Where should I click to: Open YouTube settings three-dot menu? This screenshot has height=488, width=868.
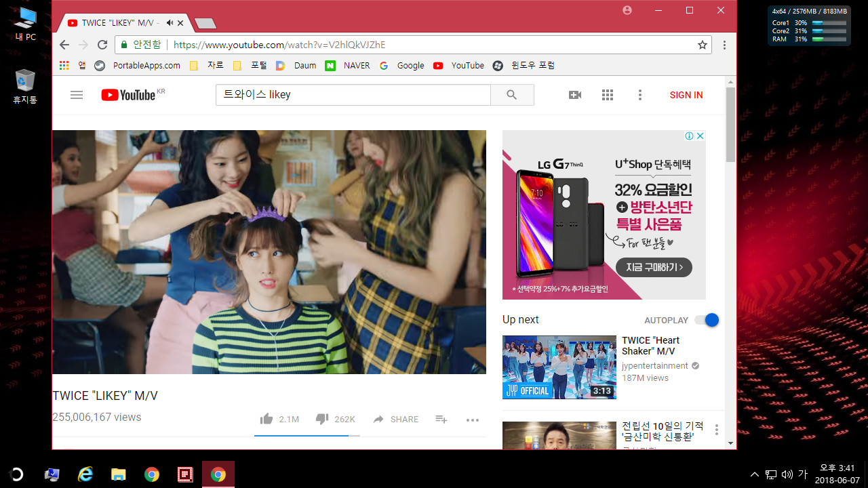tap(639, 95)
